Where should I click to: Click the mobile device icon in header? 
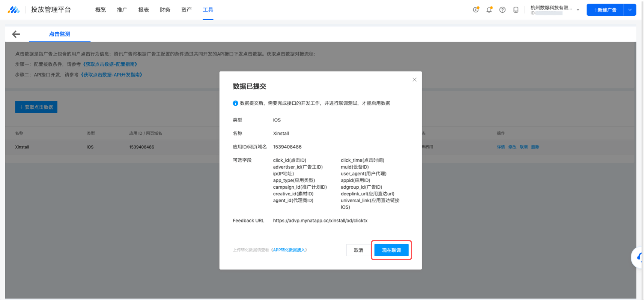[516, 10]
